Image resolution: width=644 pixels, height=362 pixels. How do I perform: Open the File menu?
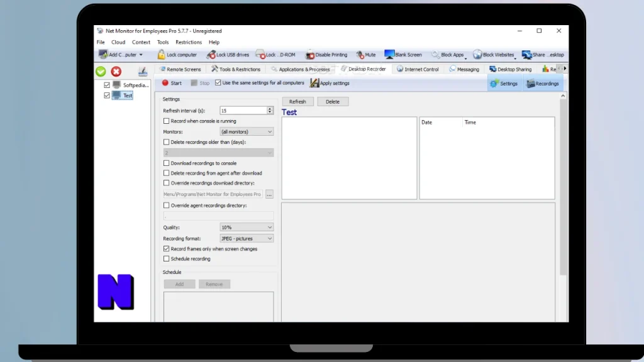tap(101, 42)
